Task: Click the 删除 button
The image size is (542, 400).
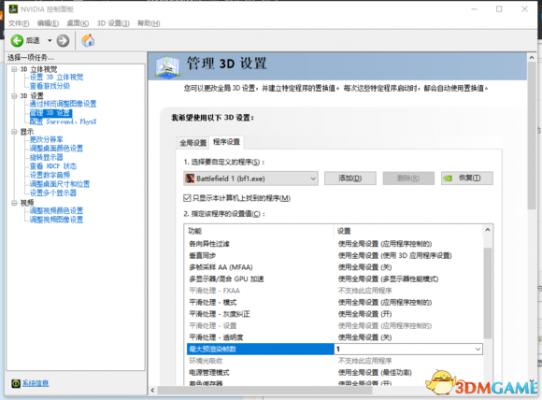Action: click(408, 178)
